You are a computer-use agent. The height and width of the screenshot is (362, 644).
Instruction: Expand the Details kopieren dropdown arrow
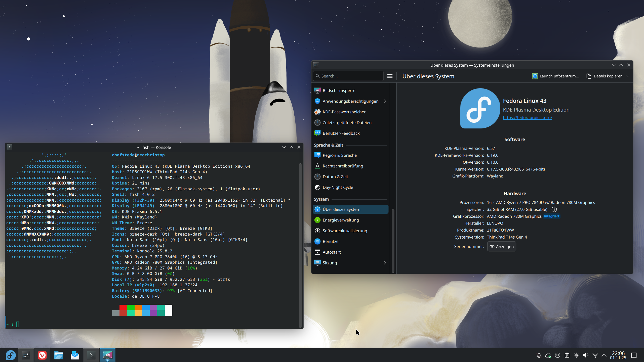click(x=628, y=76)
